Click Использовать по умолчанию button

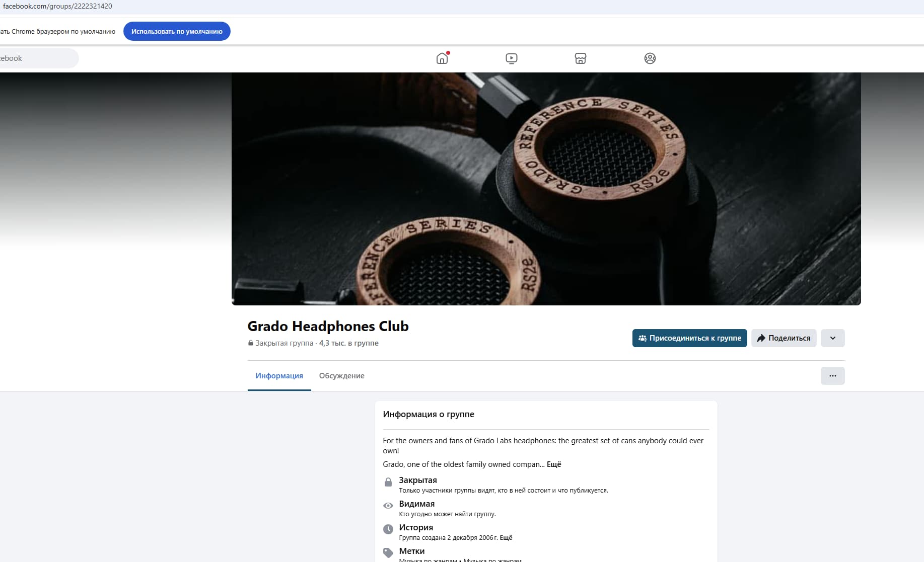(177, 31)
